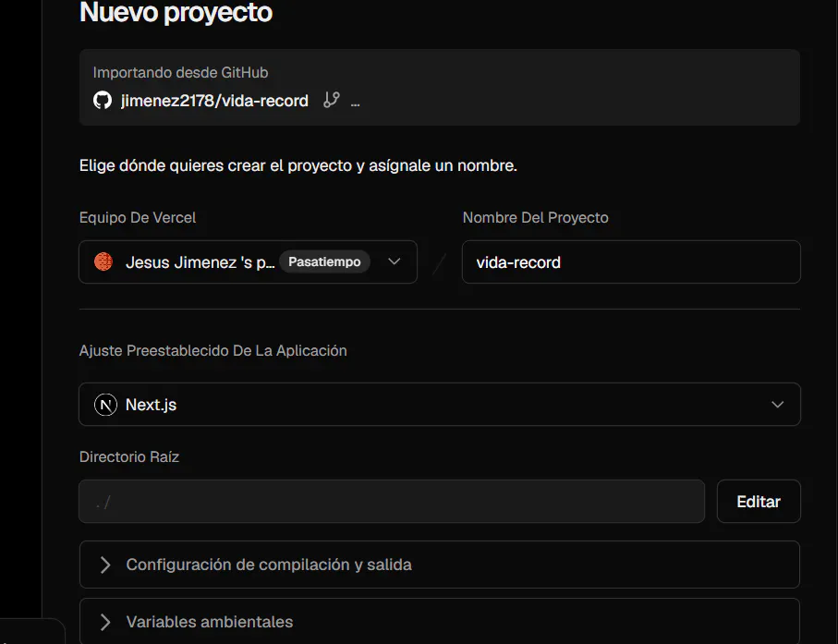The width and height of the screenshot is (838, 644).
Task: Open the Equipo De Vercel team dropdown
Action: tap(248, 261)
